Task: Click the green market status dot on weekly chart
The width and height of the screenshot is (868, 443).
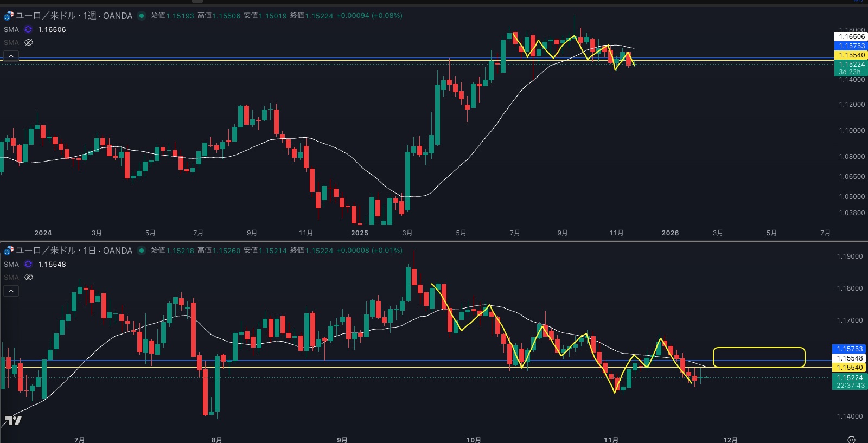Action: click(x=142, y=16)
